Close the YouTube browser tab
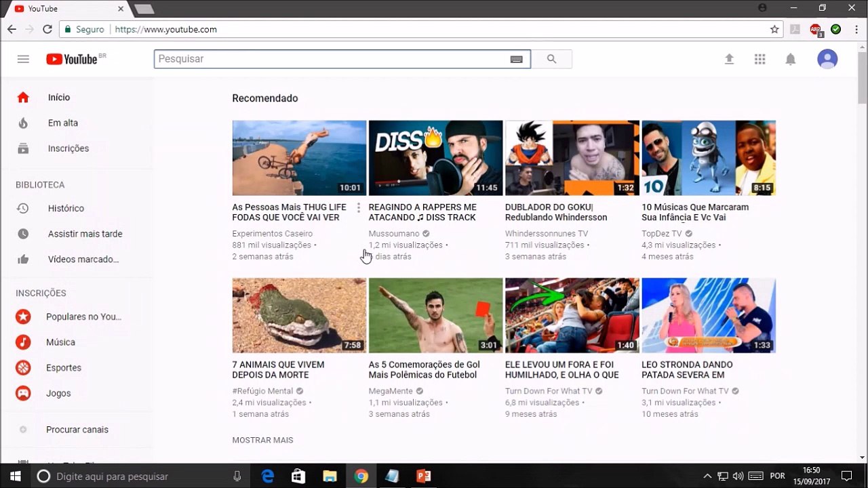 [121, 9]
